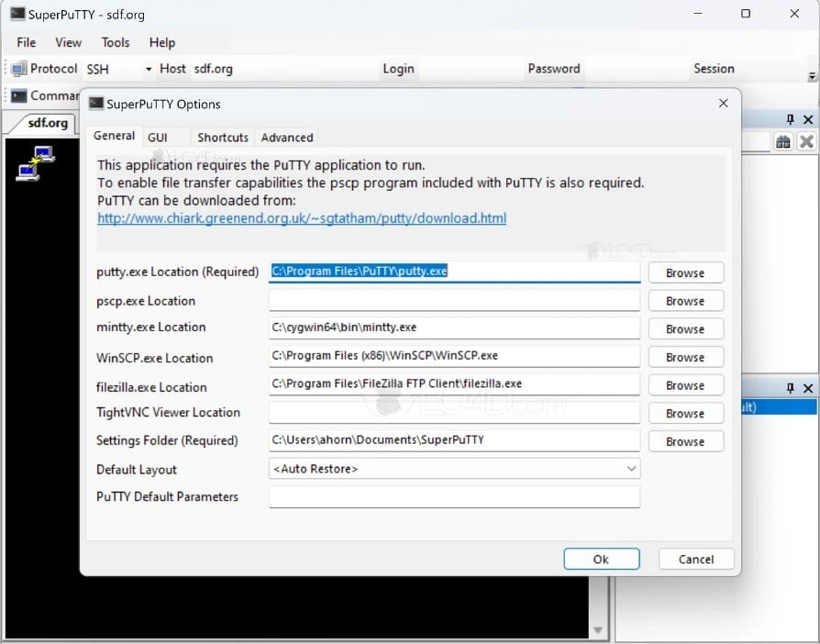
Task: Click the WinSCP.exe Location input field
Action: [x=454, y=356]
